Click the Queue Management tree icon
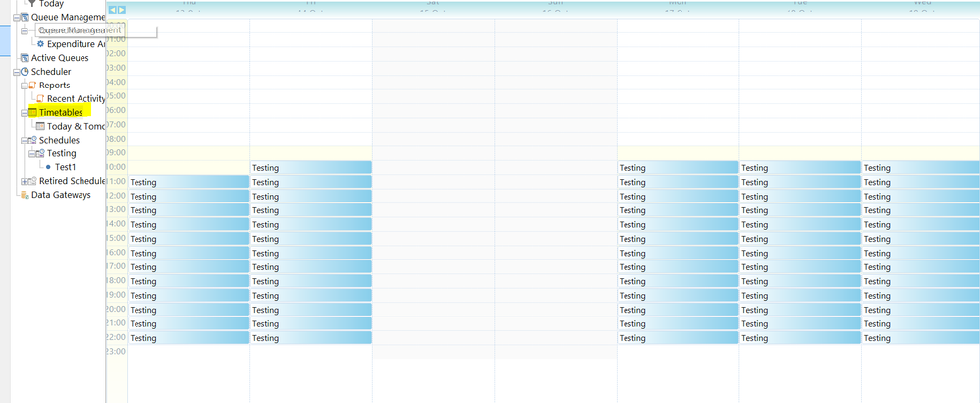This screenshot has height=403, width=980. click(25, 17)
